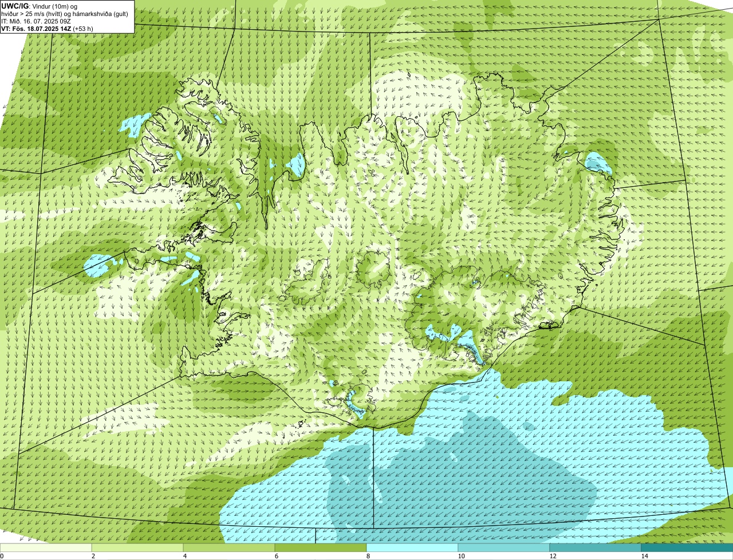Image resolution: width=733 pixels, height=560 pixels.
Task: Click the 'IT: Mið. 16. 07. 2025 09Z' line
Action: 37,21
